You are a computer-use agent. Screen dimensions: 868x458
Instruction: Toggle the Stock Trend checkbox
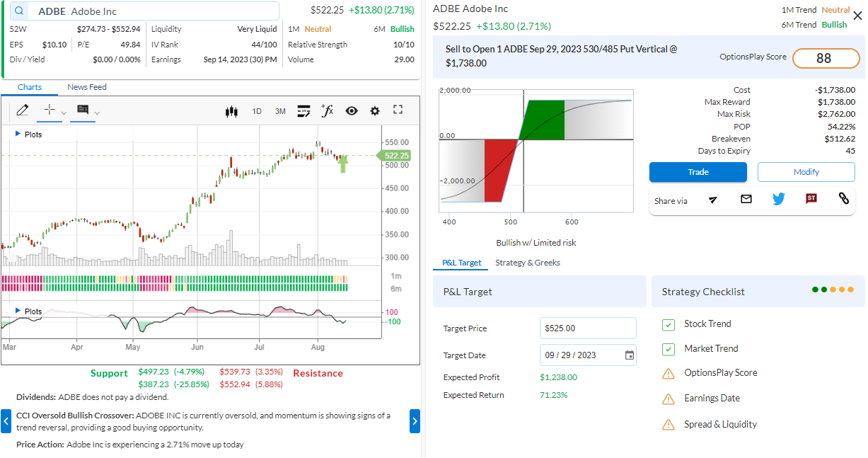click(669, 325)
